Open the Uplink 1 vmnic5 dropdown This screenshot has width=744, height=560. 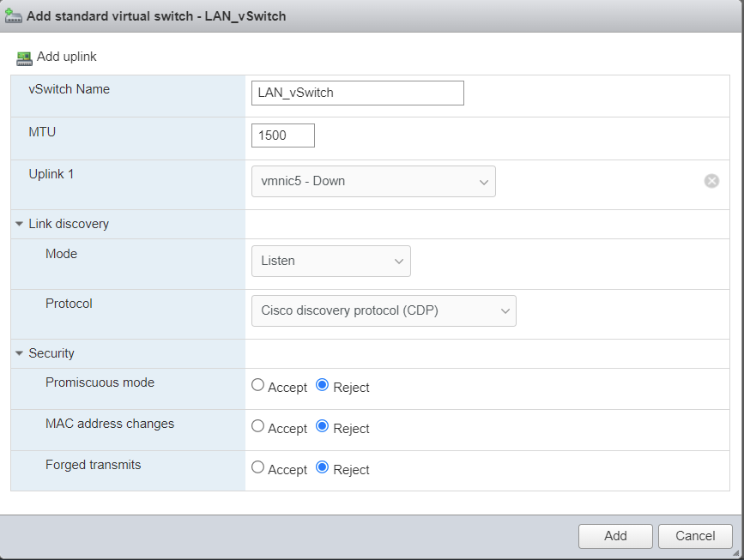pyautogui.click(x=373, y=182)
